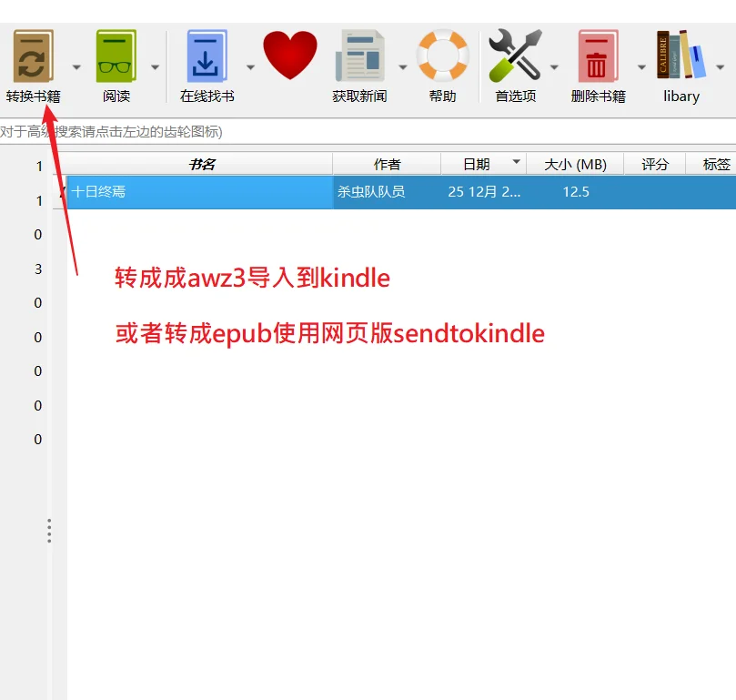
Task: Open the green 阅读 reader icon
Action: [x=116, y=56]
